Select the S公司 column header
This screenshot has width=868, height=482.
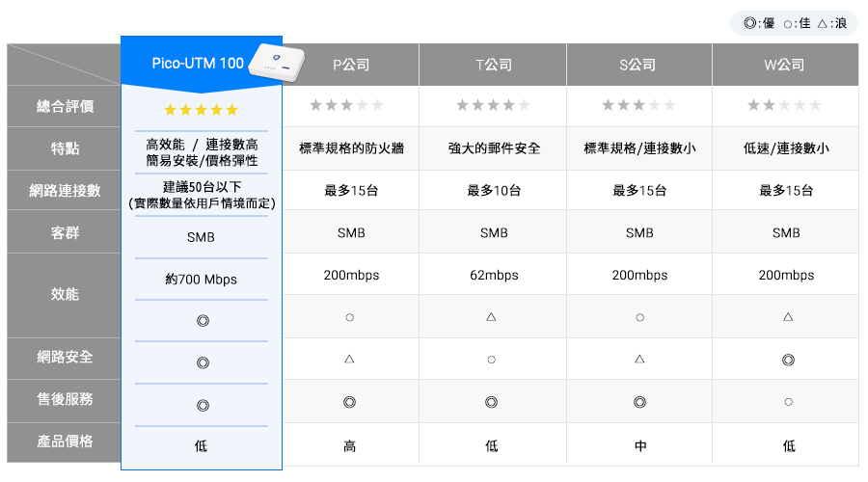point(638,65)
